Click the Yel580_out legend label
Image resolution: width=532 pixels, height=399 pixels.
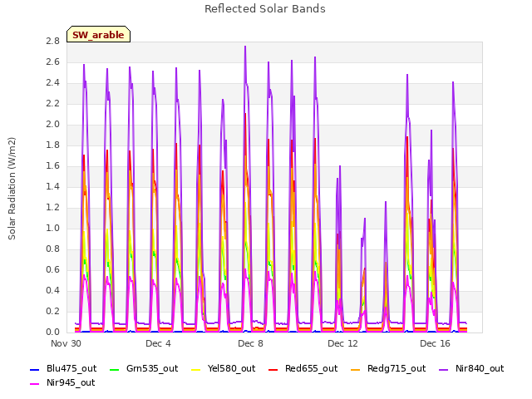[x=231, y=368]
